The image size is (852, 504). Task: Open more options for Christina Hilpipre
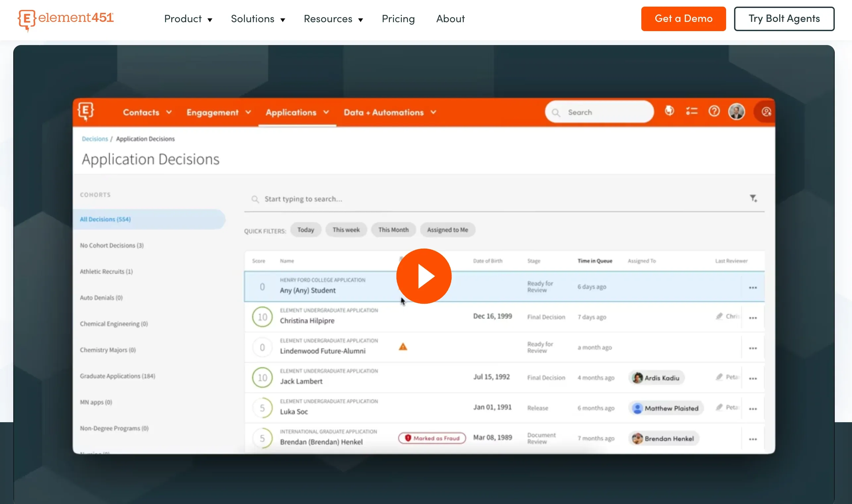[753, 318]
